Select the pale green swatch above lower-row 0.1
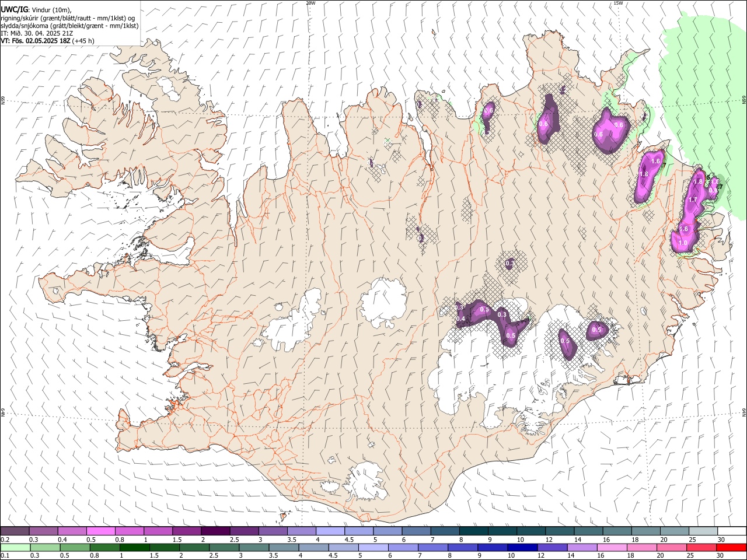The height and width of the screenshot is (560, 747). pyautogui.click(x=15, y=547)
